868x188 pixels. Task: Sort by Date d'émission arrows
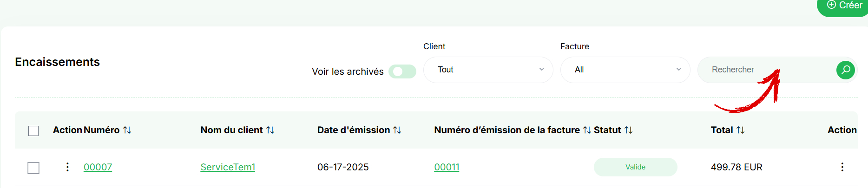coord(397,130)
